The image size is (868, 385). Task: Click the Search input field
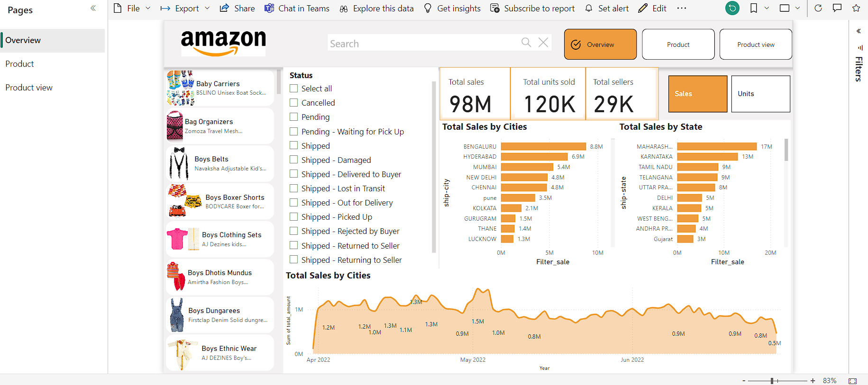click(x=424, y=43)
